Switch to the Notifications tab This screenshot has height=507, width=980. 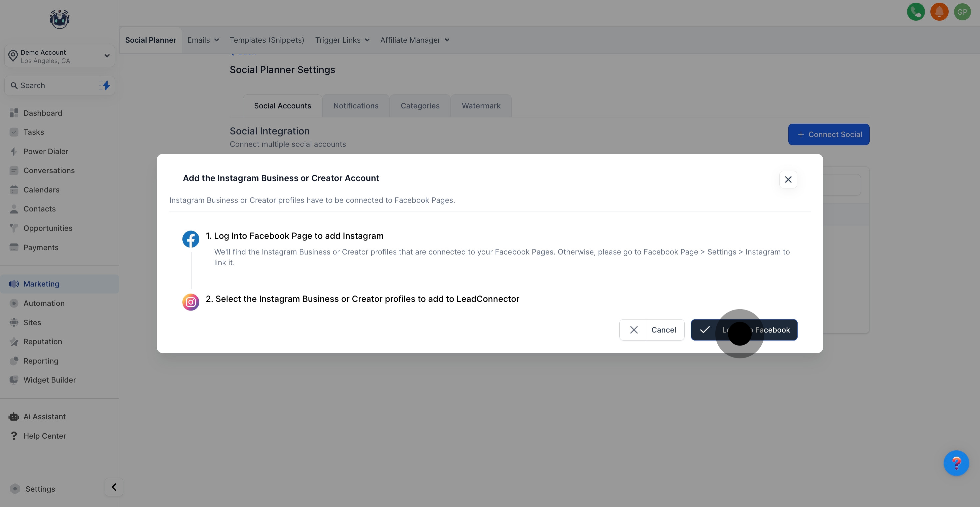[x=356, y=106]
